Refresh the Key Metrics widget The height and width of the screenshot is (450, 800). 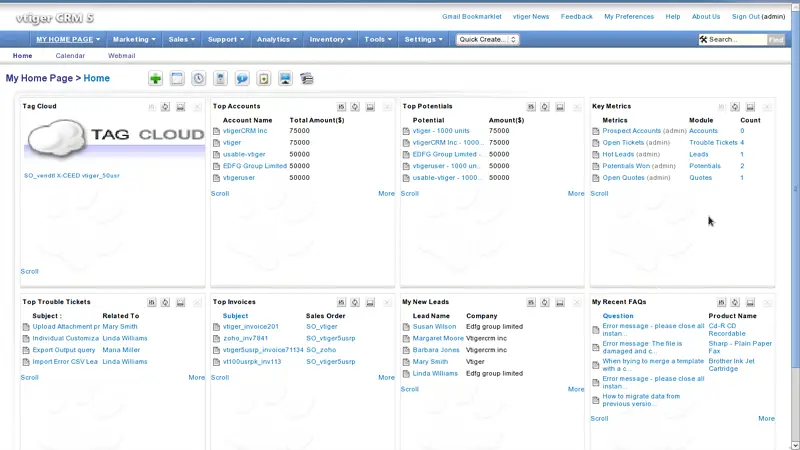coord(735,107)
